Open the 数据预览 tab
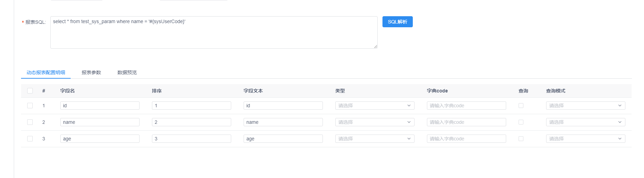Screen dimensions: 644x178 127,72
